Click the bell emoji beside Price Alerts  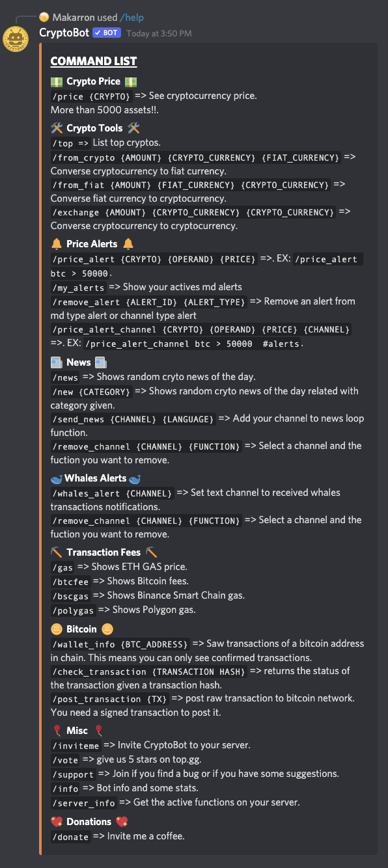(57, 244)
